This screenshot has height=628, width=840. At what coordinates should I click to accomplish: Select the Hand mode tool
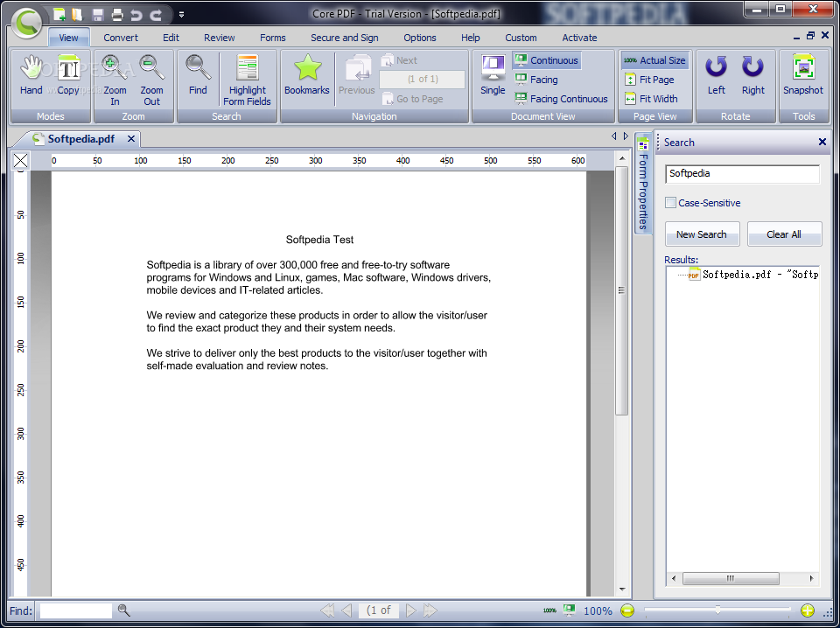pos(31,75)
